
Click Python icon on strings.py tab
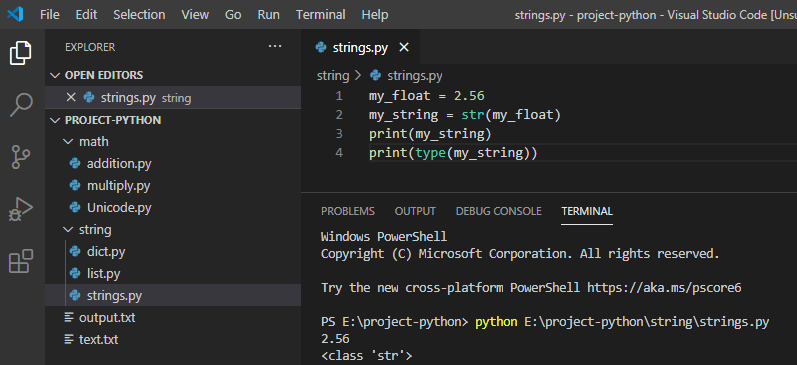pos(321,48)
